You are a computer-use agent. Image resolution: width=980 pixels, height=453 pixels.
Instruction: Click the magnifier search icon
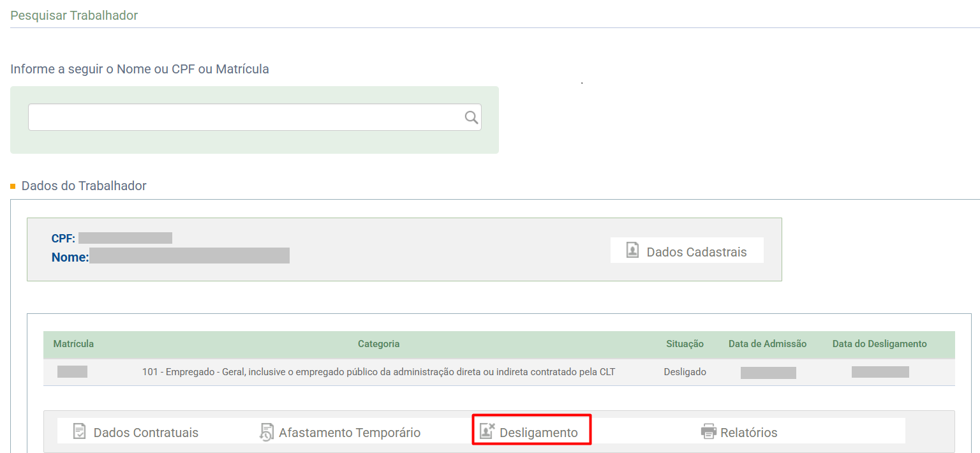471,117
